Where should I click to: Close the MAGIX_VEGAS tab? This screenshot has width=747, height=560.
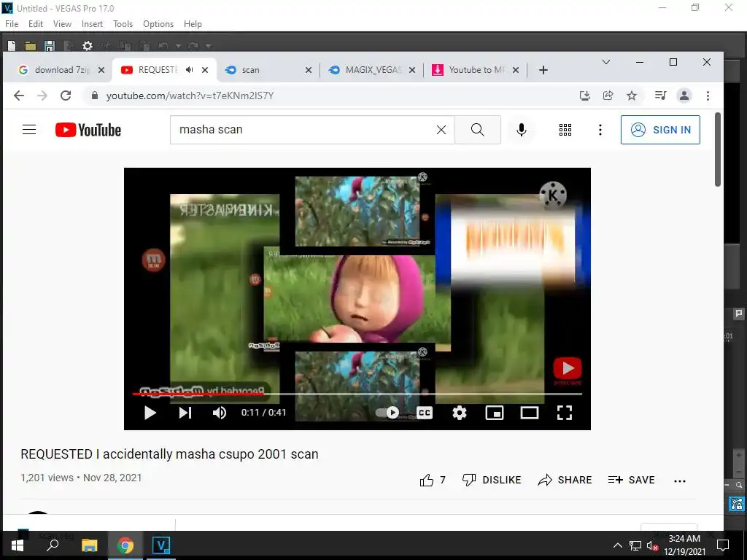click(x=412, y=70)
